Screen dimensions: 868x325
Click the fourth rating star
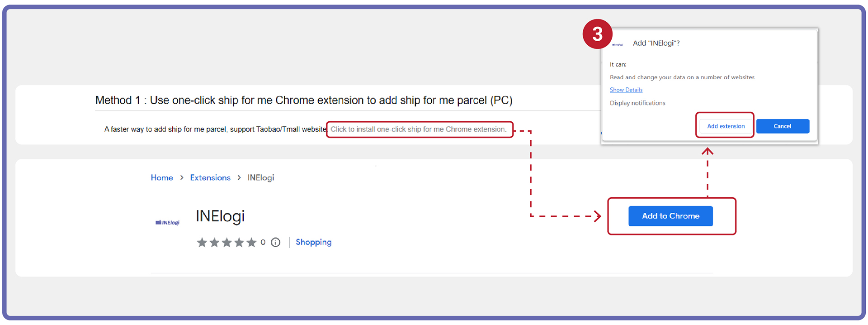(x=239, y=243)
